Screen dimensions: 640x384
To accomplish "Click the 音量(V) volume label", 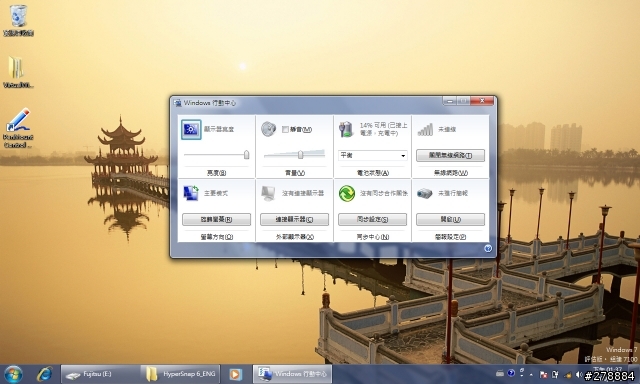I will tap(294, 173).
